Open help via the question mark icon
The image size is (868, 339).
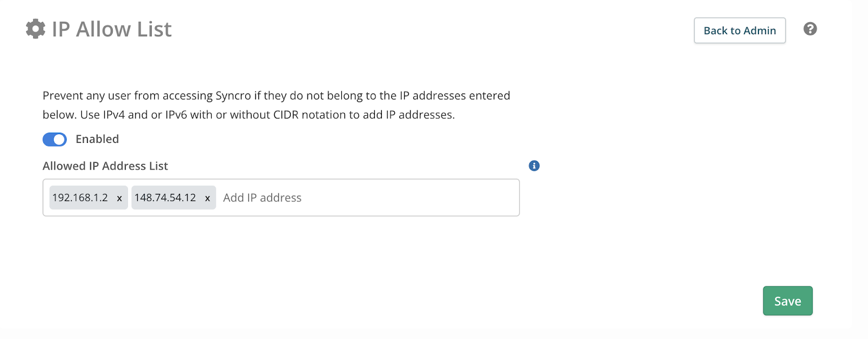810,29
